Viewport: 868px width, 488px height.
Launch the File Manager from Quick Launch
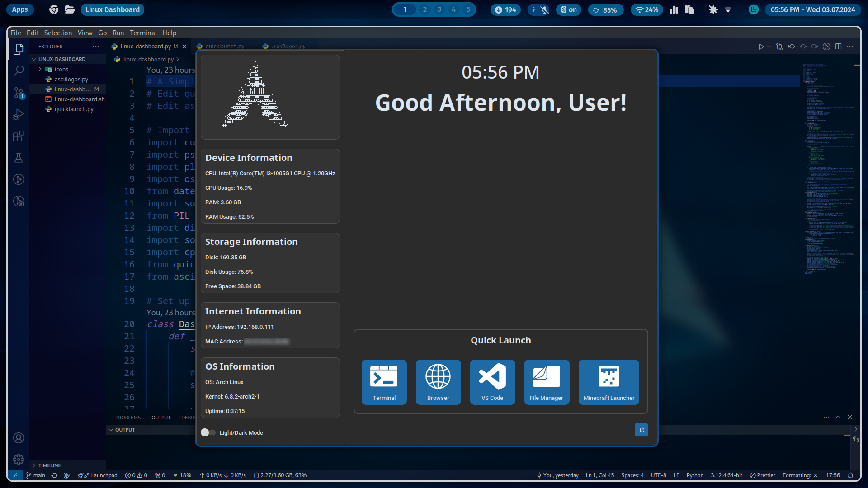click(x=547, y=382)
